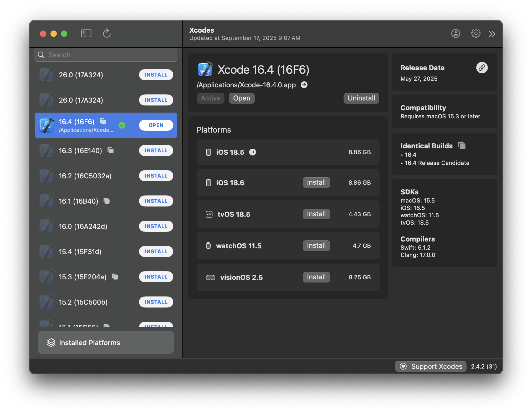Image resolution: width=532 pixels, height=413 pixels.
Task: Click the Identical Builds info panel icon
Action: (462, 145)
